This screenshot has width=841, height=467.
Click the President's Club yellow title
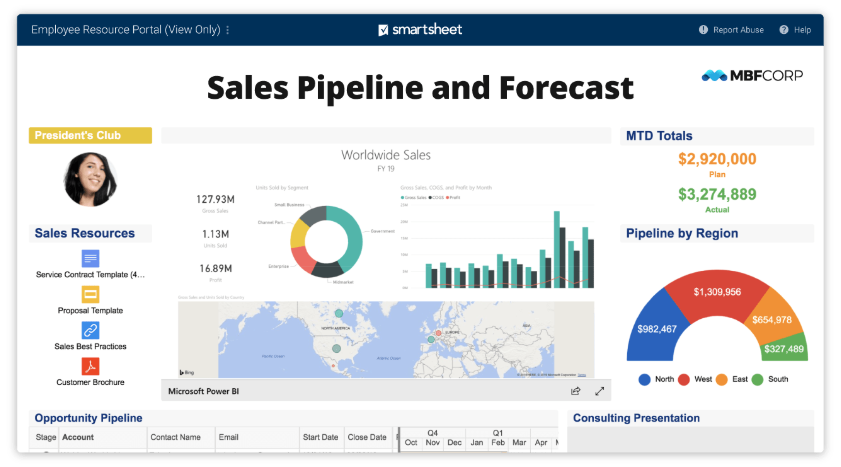click(x=90, y=136)
